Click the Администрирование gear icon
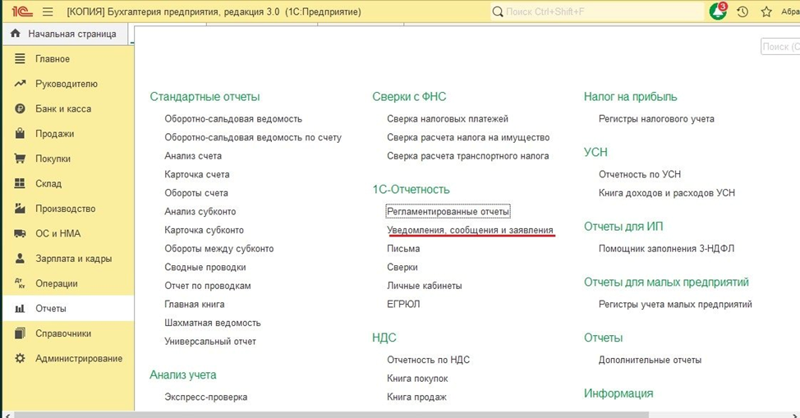This screenshot has height=418, width=800. pyautogui.click(x=20, y=358)
